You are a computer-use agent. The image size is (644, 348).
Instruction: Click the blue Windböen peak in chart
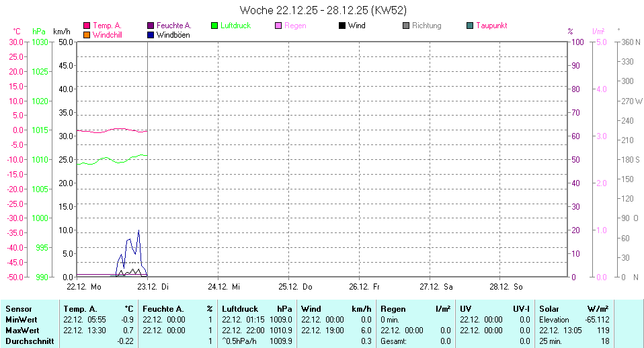coord(139,231)
